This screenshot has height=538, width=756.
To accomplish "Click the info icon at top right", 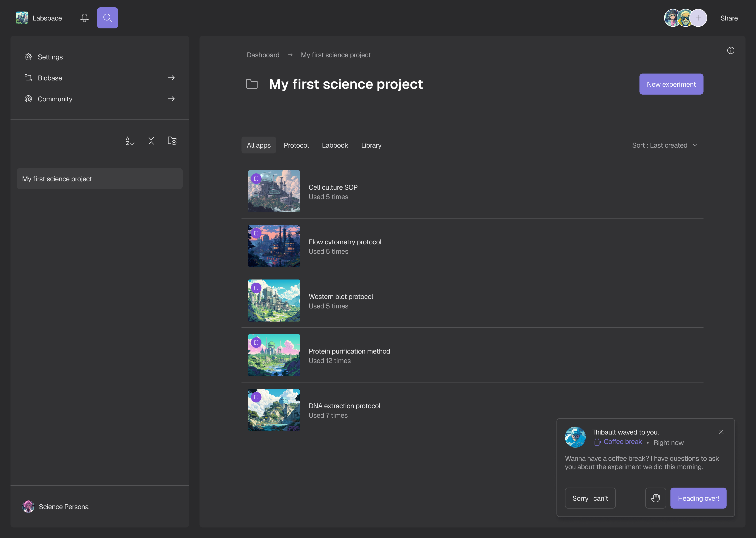I will [x=731, y=50].
